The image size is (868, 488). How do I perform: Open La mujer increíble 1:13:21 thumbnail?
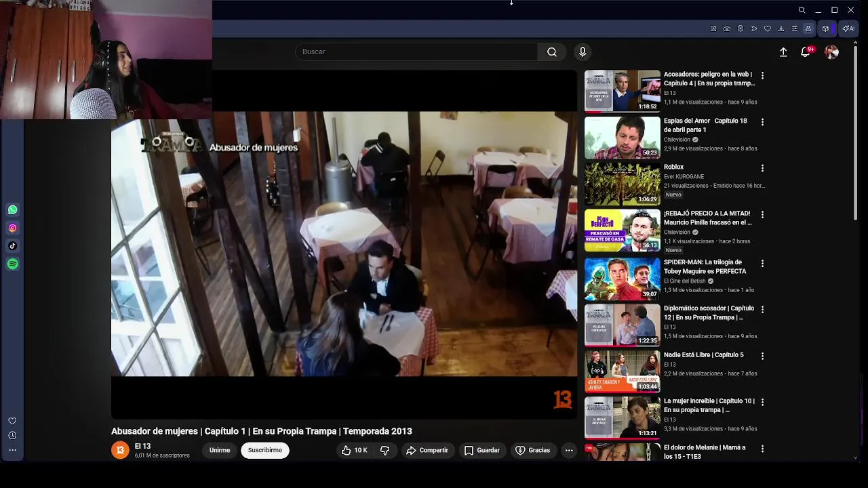click(x=622, y=418)
